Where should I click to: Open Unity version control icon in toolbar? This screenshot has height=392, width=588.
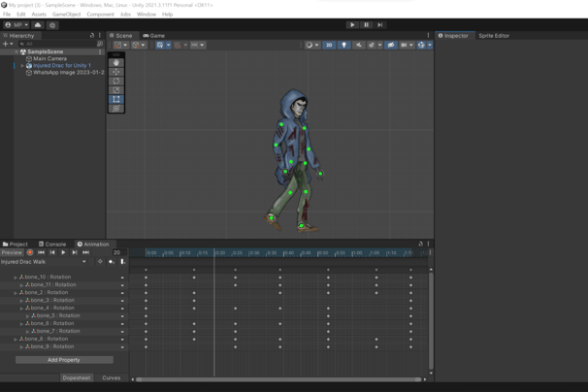[52, 25]
